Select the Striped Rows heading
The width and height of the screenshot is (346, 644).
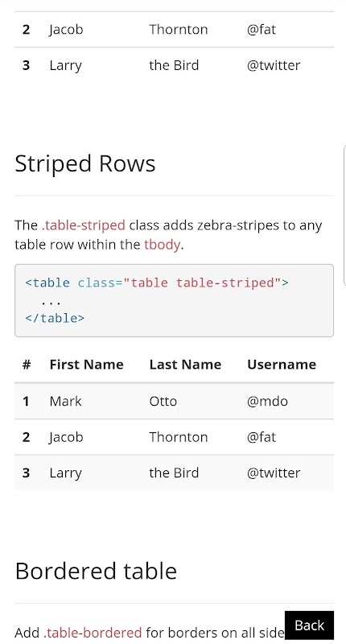[85, 163]
